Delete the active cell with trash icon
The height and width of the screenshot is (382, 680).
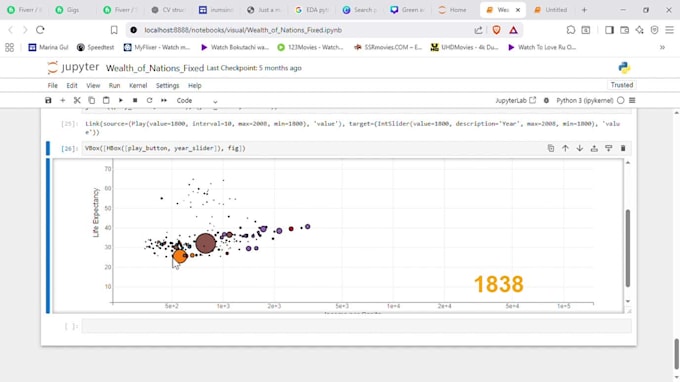point(623,148)
